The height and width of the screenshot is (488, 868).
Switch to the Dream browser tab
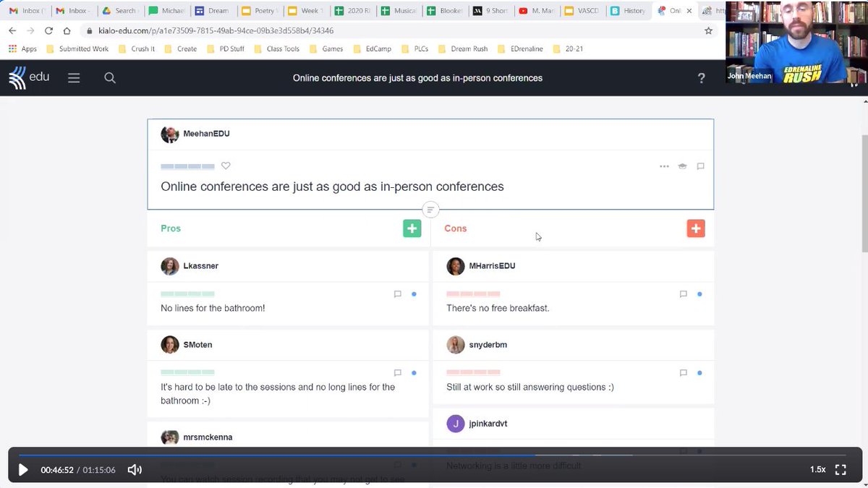[x=213, y=11]
